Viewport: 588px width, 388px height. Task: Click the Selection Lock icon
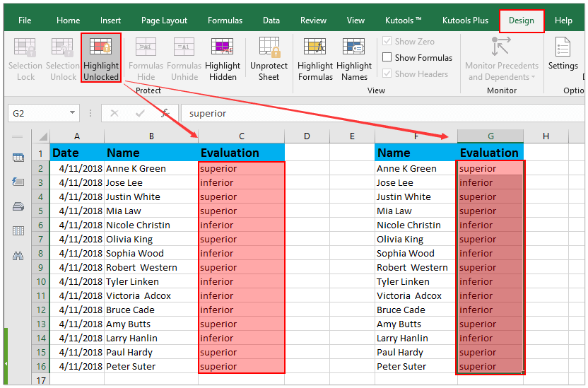click(x=25, y=47)
